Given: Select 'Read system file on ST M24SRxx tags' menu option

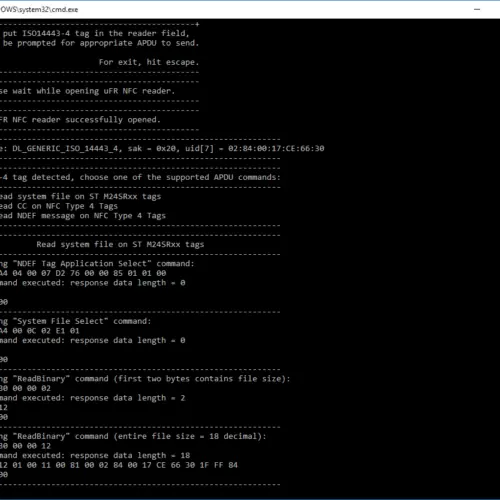Looking at the screenshot, I should click(80, 196).
